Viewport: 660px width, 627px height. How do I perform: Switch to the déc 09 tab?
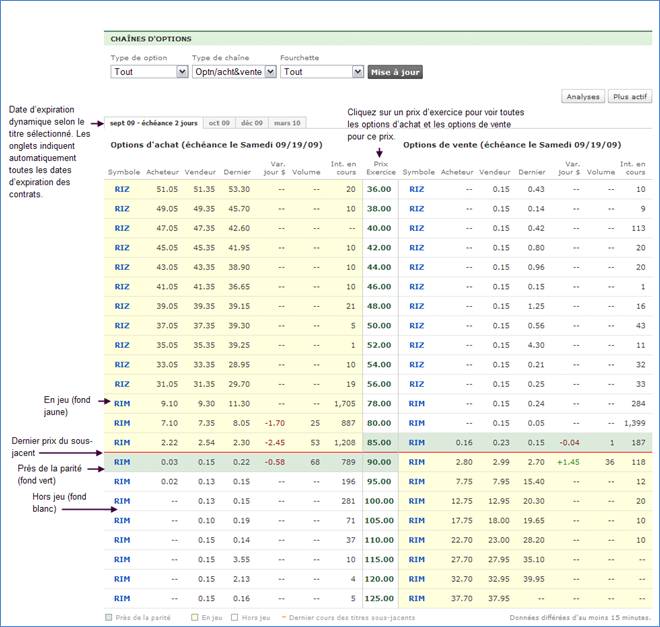click(250, 122)
